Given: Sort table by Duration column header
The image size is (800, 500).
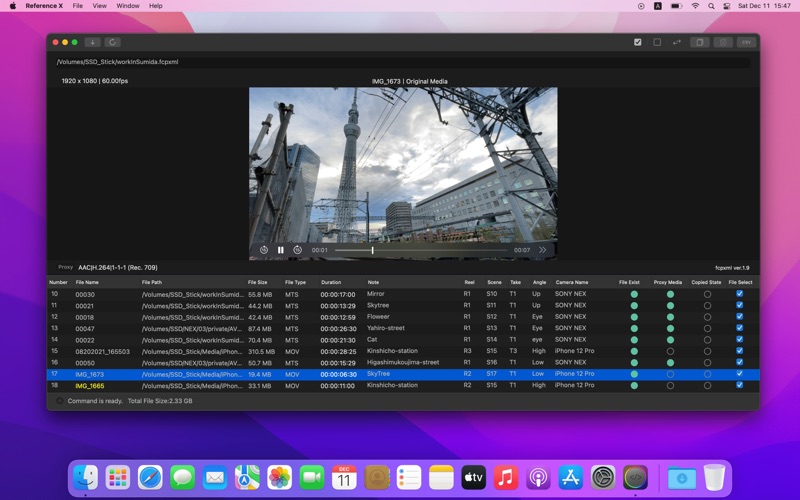Looking at the screenshot, I should pos(331,282).
